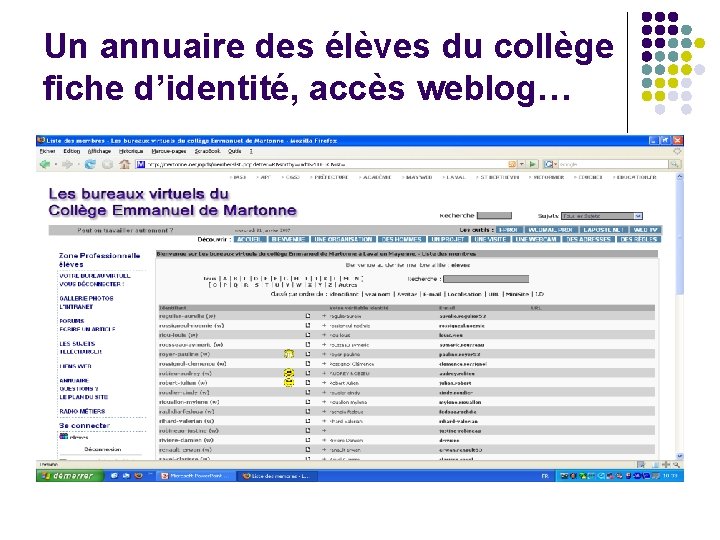This screenshot has height=540, width=720.
Task: Open the FORUMS sidebar link
Action: coord(72,321)
